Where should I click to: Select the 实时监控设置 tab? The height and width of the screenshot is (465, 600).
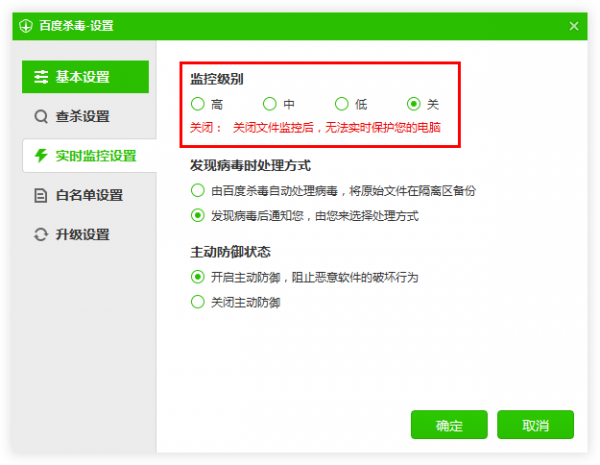click(x=89, y=156)
